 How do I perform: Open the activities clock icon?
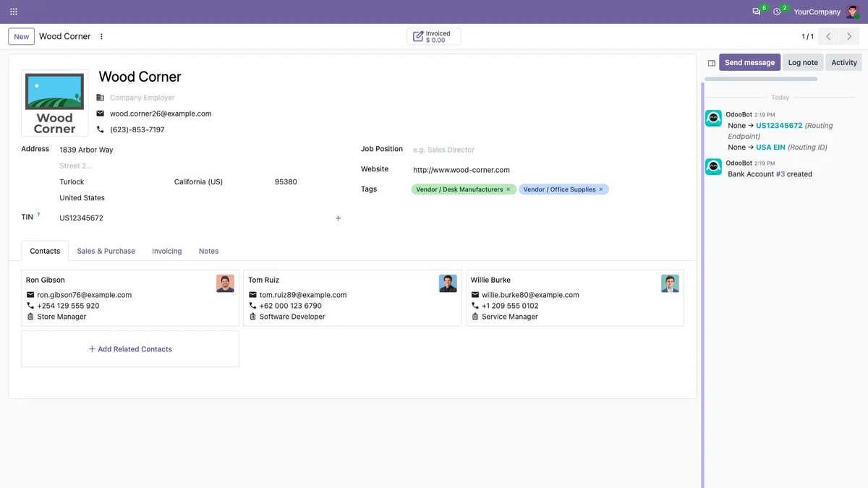point(777,12)
